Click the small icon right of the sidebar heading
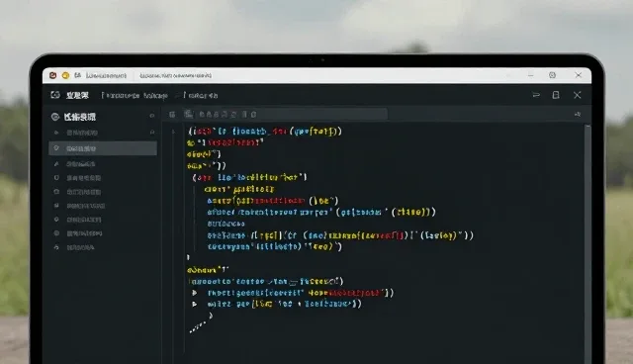Viewport: 633px width, 364px height. (x=151, y=116)
